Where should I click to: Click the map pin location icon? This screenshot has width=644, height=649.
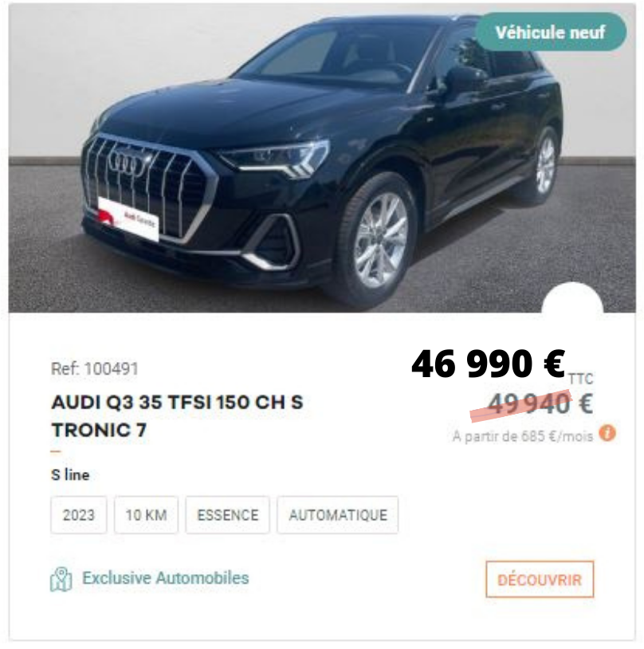pos(61,579)
